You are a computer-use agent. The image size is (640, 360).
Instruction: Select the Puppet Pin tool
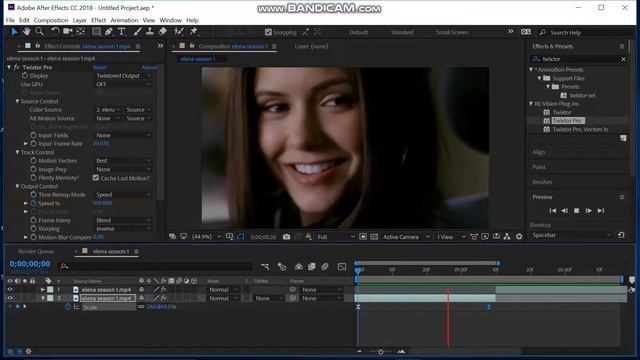[x=194, y=31]
